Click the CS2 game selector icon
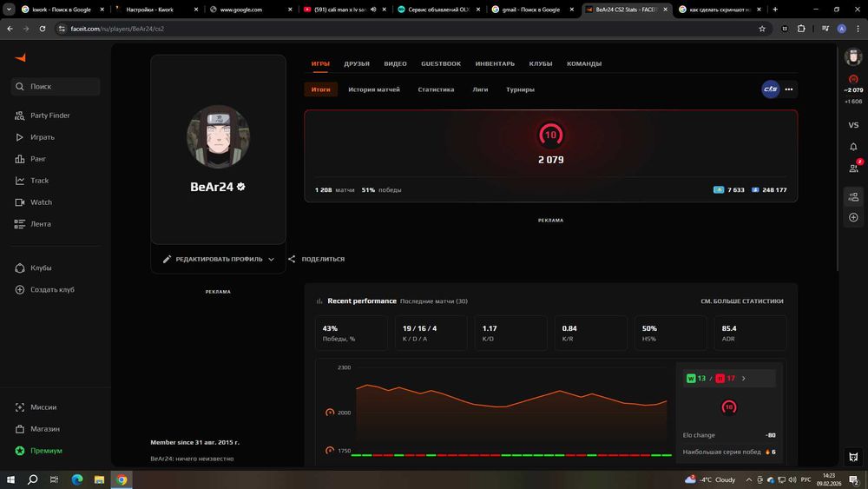 [x=770, y=89]
